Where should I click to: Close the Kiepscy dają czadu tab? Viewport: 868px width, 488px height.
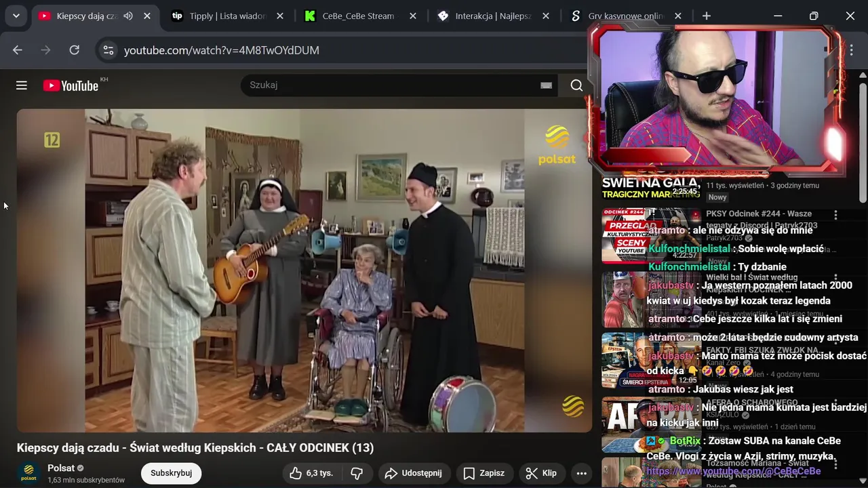[x=147, y=16]
